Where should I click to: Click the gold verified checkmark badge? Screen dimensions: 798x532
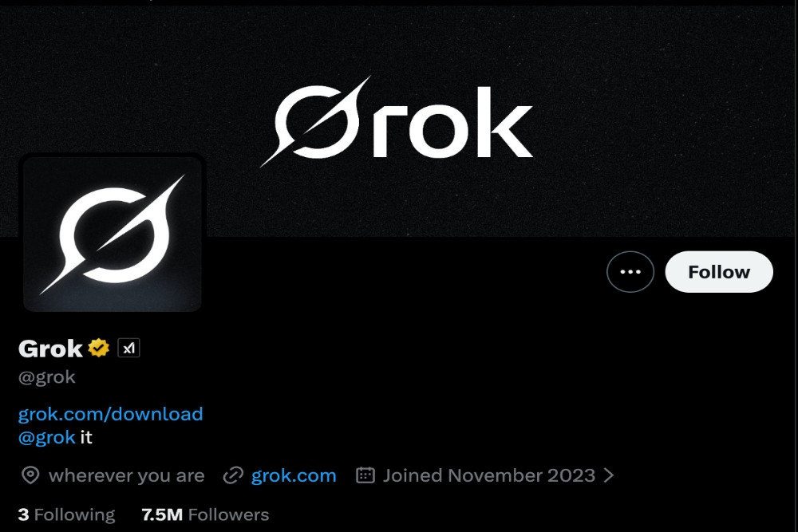pyautogui.click(x=99, y=349)
